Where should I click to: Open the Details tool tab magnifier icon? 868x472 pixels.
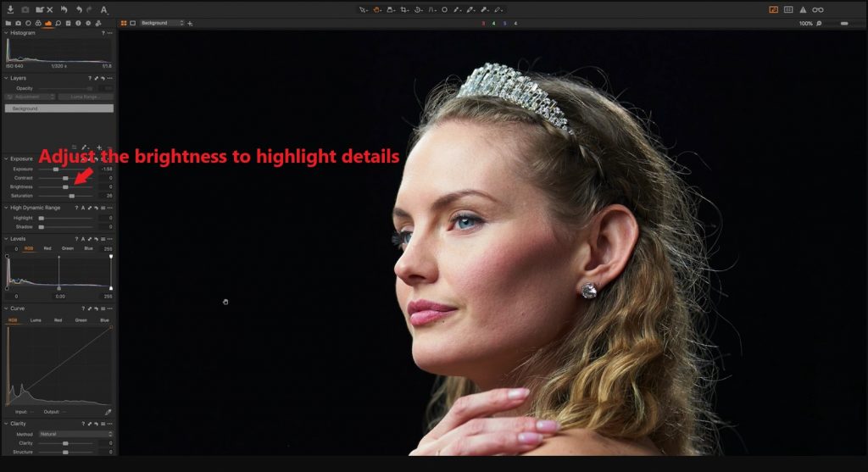pos(58,23)
